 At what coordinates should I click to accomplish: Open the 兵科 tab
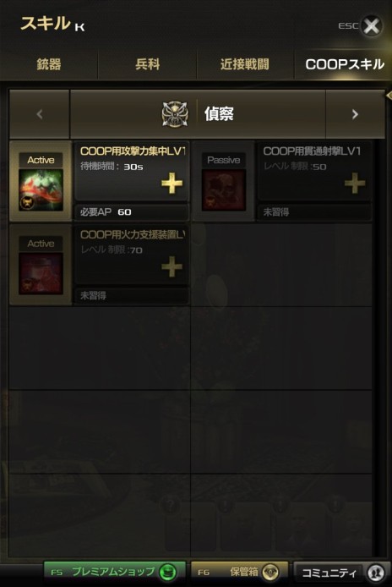click(x=147, y=64)
